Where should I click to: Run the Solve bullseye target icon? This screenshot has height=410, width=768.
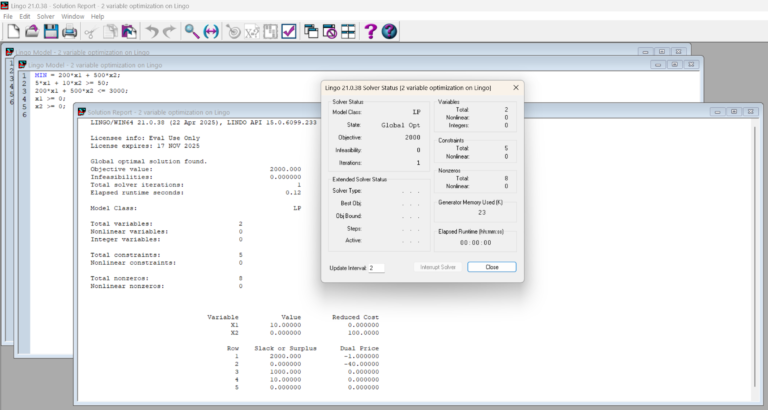point(233,32)
